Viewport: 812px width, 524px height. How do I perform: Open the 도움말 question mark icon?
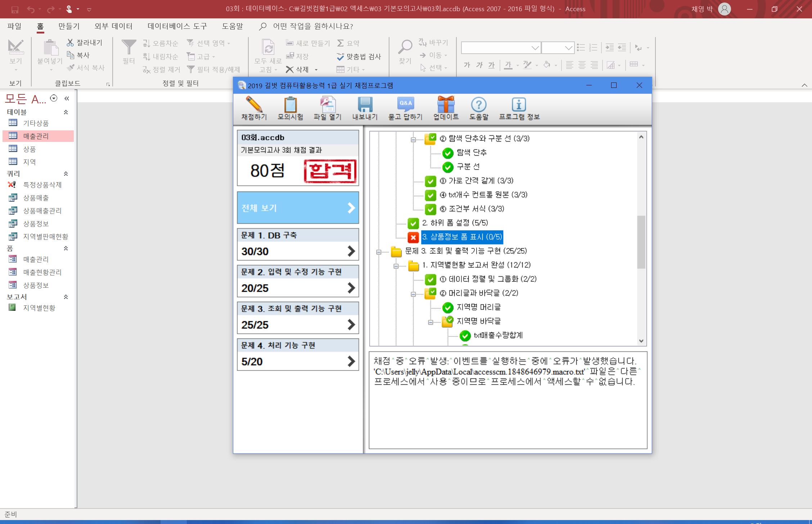click(x=478, y=105)
